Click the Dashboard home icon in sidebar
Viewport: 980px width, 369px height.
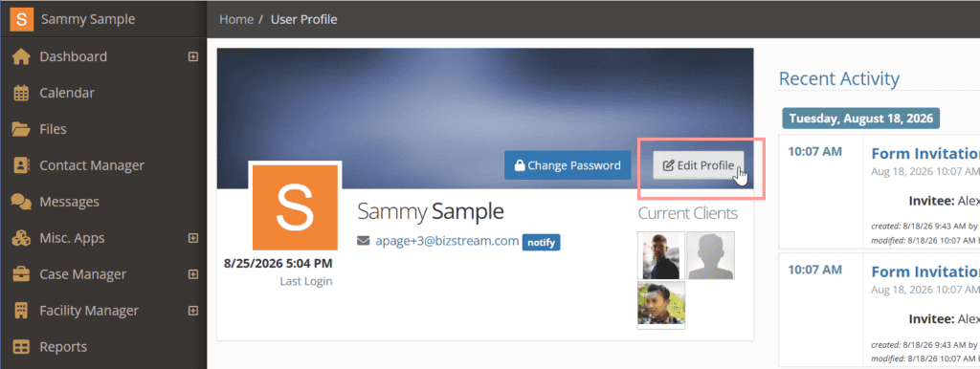click(21, 56)
